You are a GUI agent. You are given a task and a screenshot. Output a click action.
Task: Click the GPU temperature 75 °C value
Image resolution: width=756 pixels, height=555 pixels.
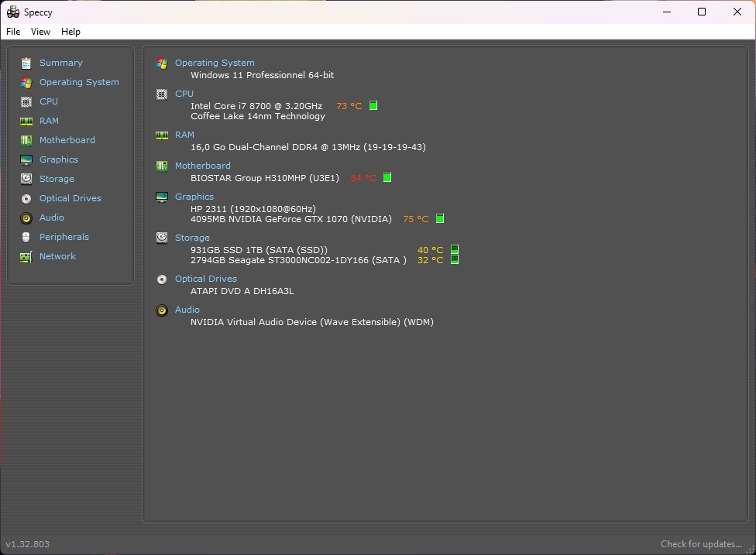[x=416, y=219]
